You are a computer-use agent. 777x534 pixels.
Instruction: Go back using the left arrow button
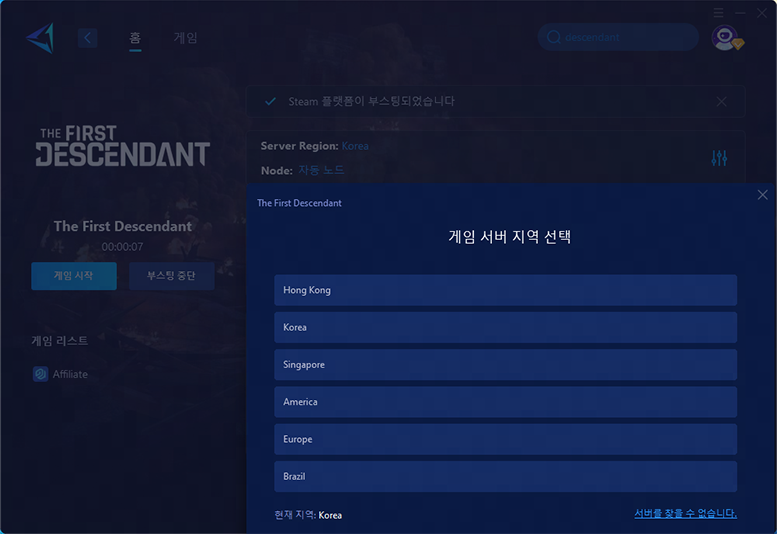[x=88, y=38]
